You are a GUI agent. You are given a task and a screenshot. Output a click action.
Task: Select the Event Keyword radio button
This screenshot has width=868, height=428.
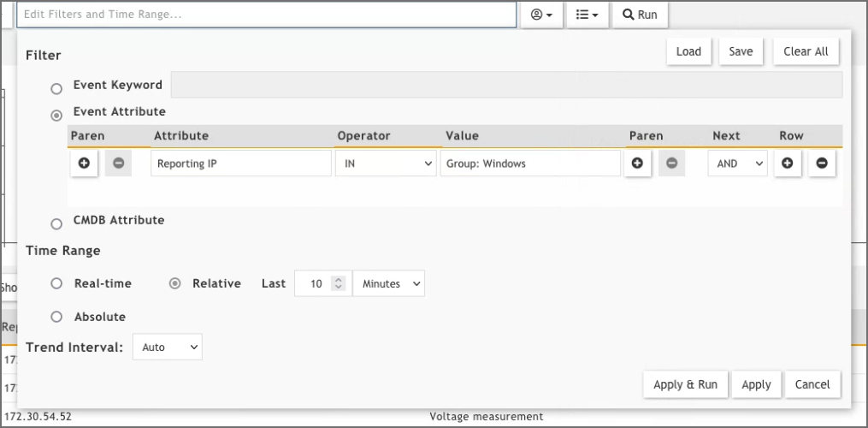pos(56,88)
